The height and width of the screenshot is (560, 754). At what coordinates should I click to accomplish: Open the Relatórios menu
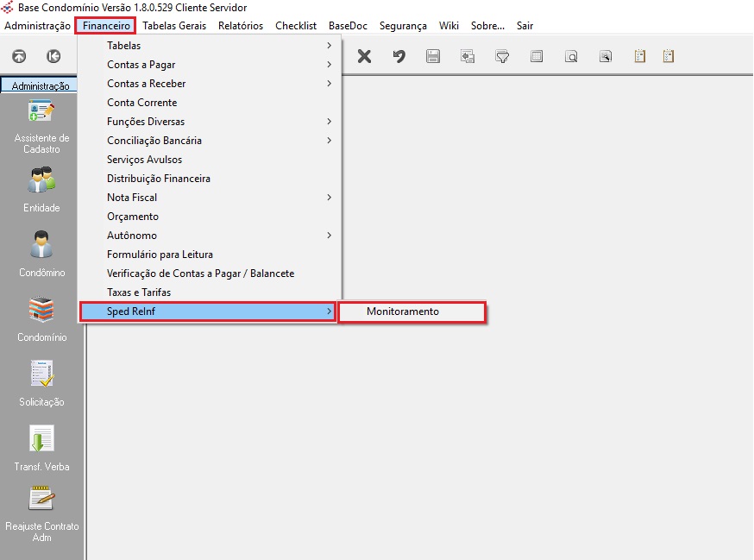(x=241, y=26)
